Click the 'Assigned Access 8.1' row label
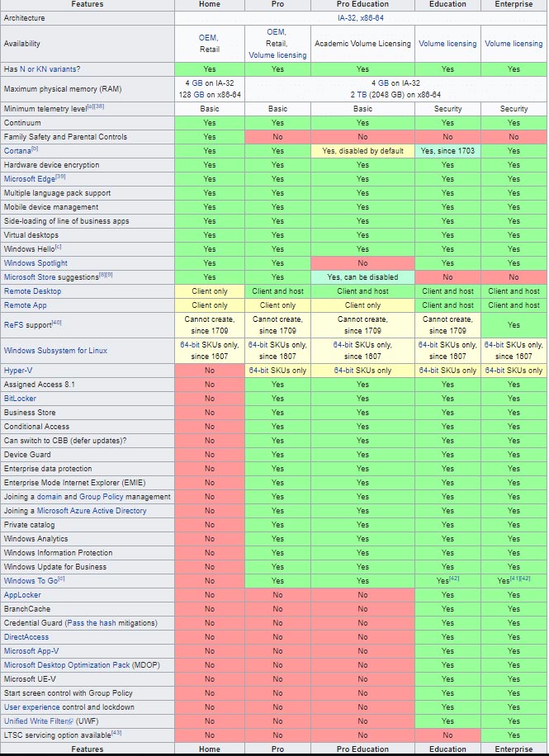 pyautogui.click(x=39, y=385)
